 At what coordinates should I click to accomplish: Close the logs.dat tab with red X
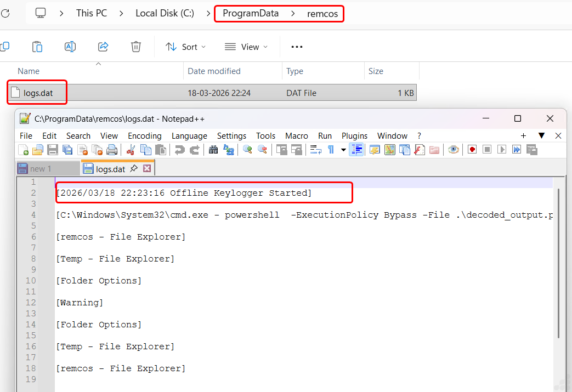tap(146, 169)
